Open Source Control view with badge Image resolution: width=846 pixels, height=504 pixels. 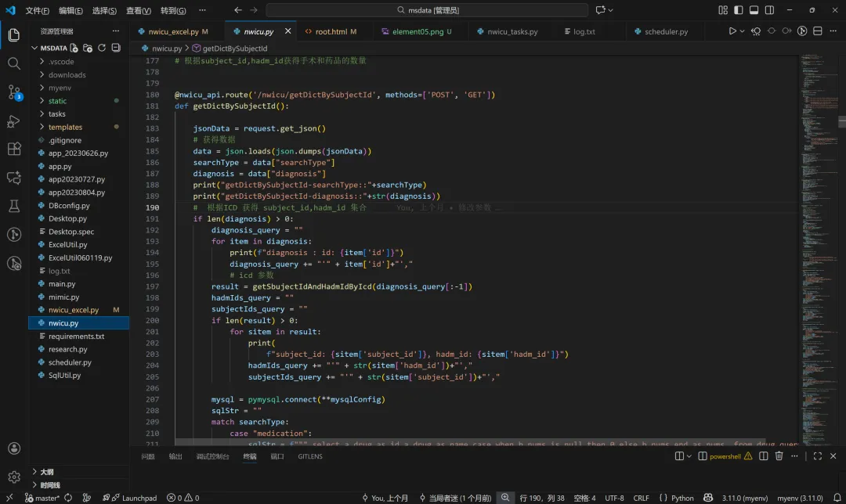(13, 92)
